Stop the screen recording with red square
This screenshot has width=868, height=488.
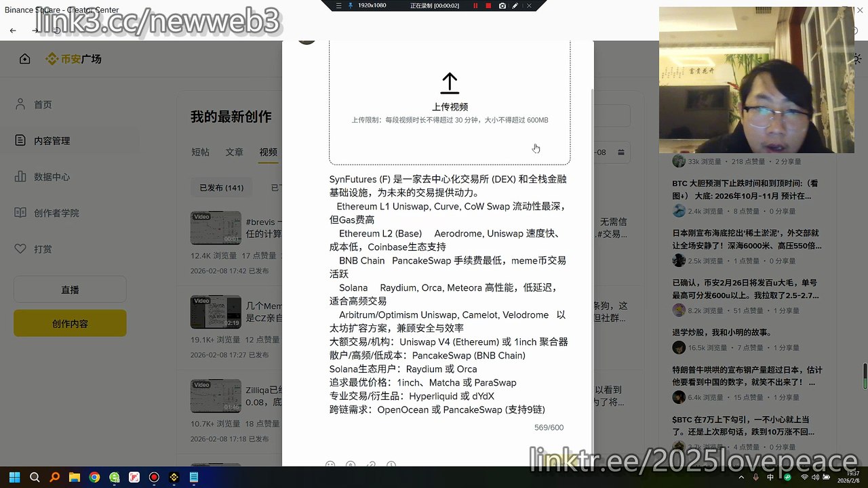[x=488, y=5]
